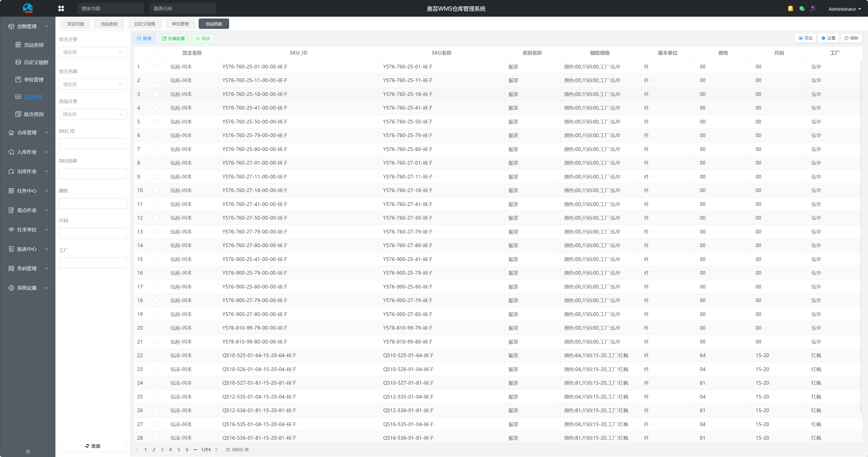Screen dimensions: 868x457
Task: Open 批次查询 in the sidebar
Action: pos(33,114)
